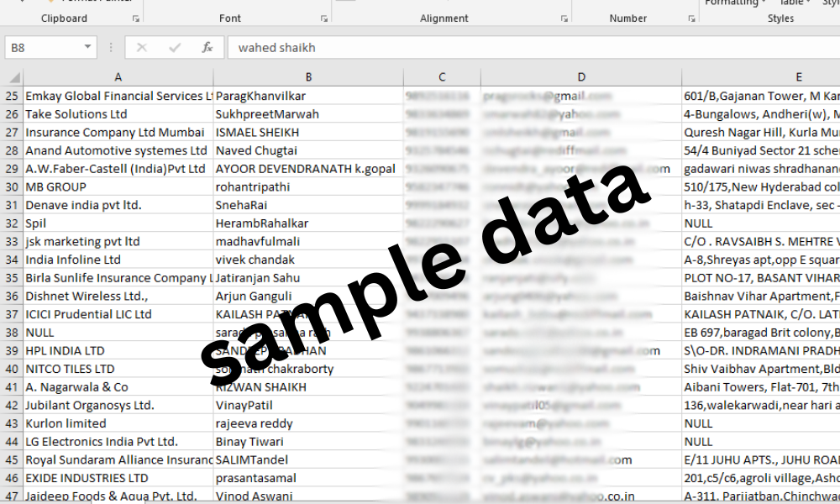Select row 38 header
840x504 pixels.
(x=11, y=333)
